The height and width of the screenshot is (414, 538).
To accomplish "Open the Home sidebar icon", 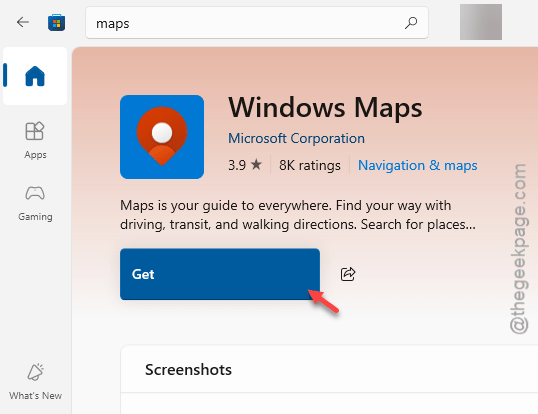I will point(35,76).
